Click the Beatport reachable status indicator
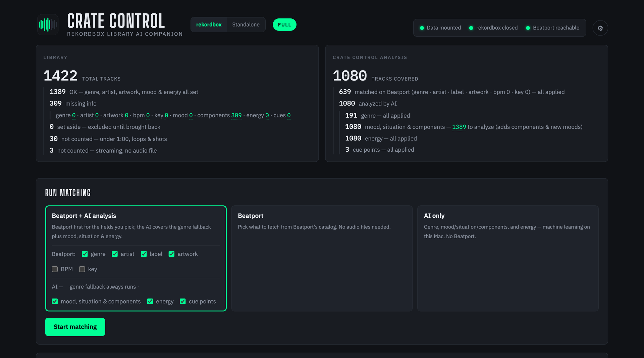The height and width of the screenshot is (358, 644). pos(552,28)
